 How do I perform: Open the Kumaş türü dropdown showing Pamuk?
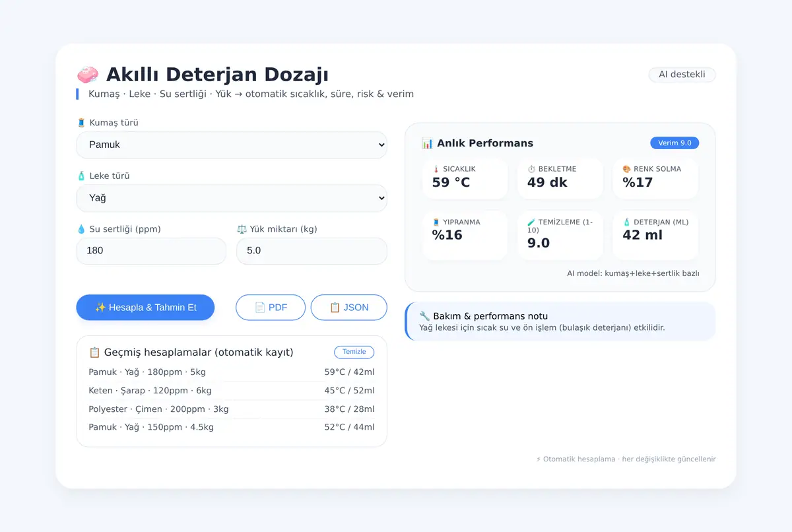(x=232, y=145)
